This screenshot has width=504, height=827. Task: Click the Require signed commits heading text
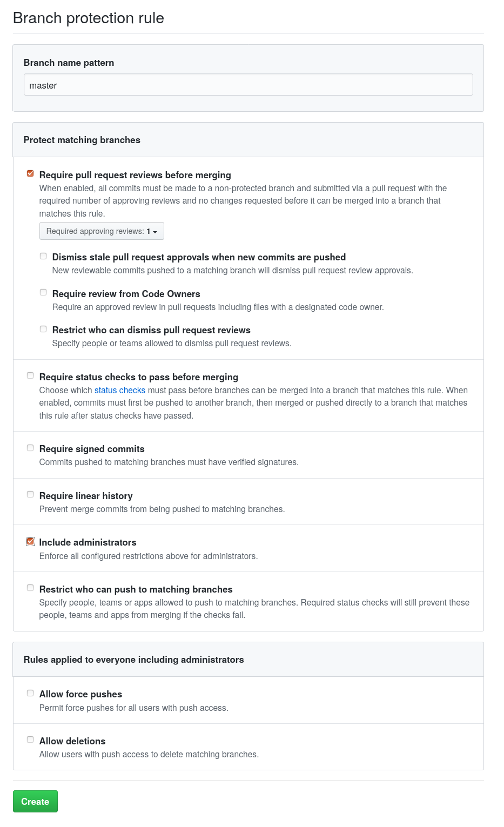91,449
